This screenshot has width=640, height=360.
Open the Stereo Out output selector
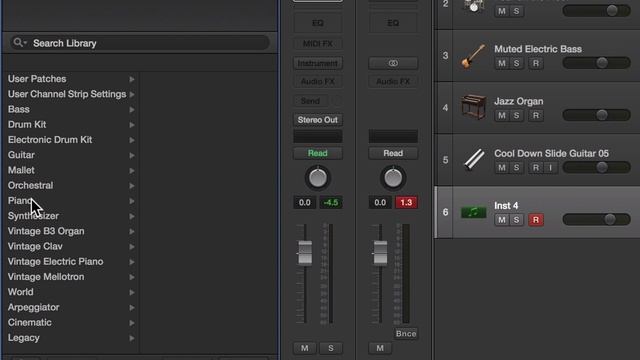click(318, 120)
